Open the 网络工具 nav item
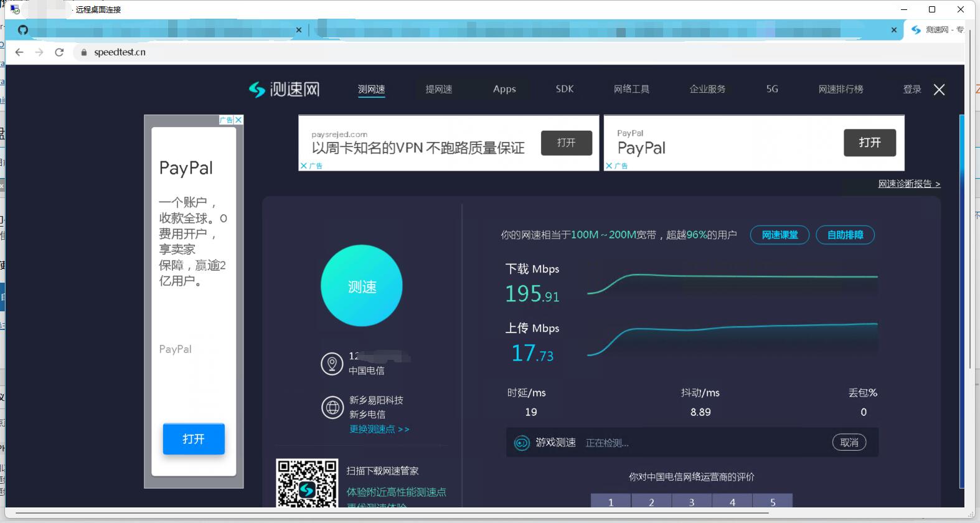The width and height of the screenshot is (980, 523). tap(631, 89)
